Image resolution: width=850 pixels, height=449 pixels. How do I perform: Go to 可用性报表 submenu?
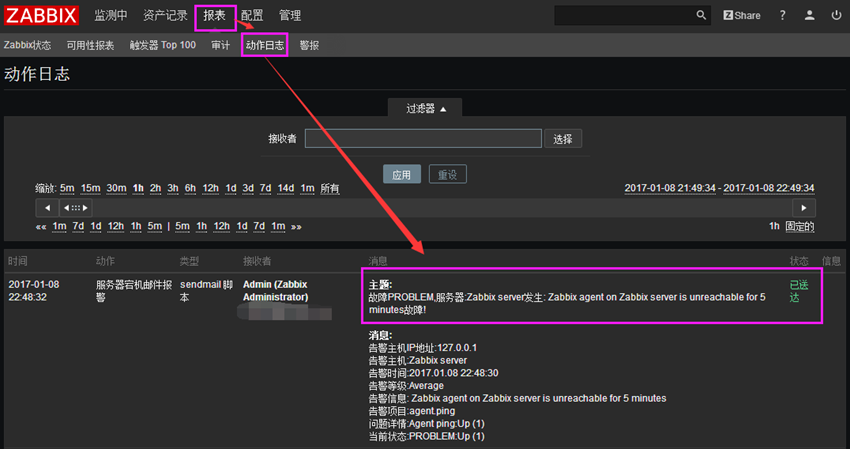point(91,46)
